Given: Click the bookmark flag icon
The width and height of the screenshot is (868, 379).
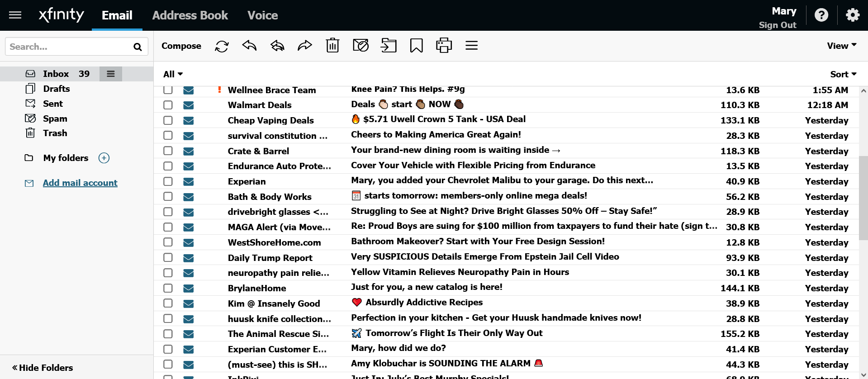Looking at the screenshot, I should (416, 45).
